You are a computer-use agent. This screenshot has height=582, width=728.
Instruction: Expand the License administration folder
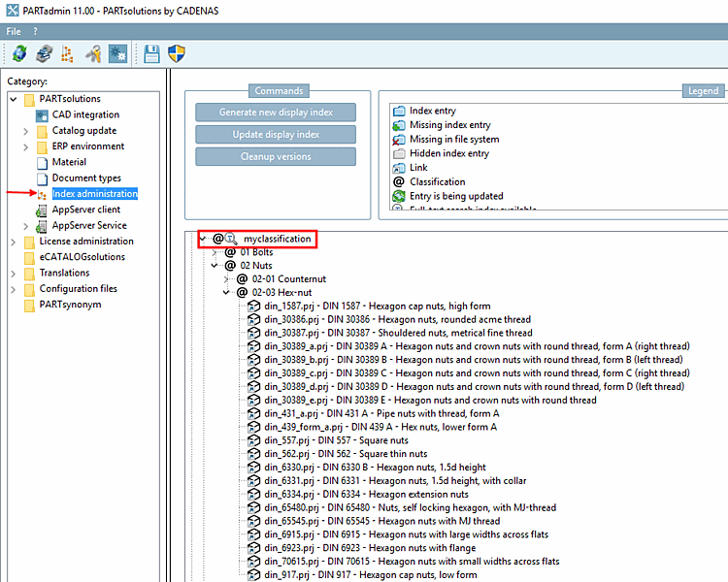click(14, 242)
